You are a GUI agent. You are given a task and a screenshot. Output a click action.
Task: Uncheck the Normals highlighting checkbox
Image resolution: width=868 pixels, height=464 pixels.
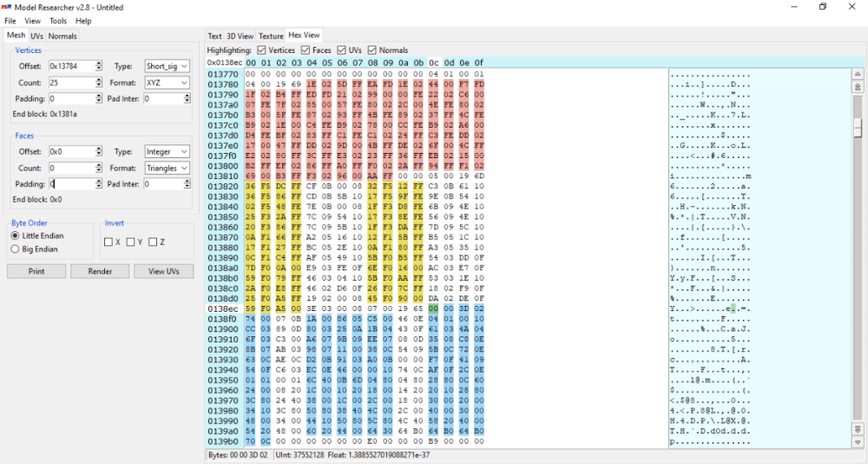[x=372, y=50]
